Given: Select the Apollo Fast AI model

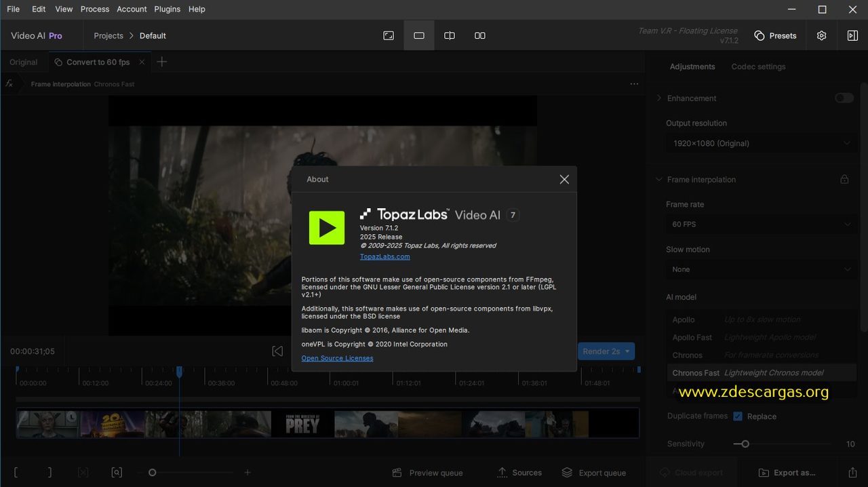Looking at the screenshot, I should [761, 337].
